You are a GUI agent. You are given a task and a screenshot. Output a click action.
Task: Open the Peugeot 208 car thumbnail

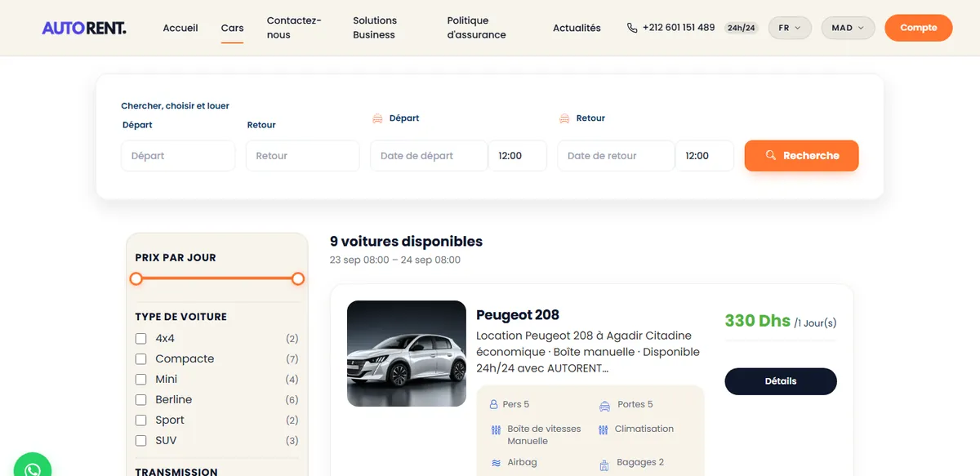[407, 354]
